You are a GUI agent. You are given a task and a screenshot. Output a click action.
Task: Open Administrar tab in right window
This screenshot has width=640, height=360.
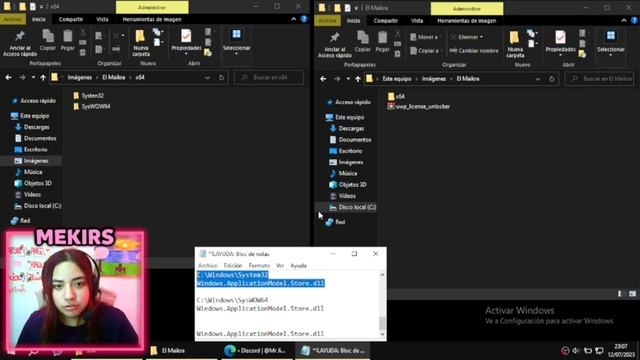(x=467, y=8)
